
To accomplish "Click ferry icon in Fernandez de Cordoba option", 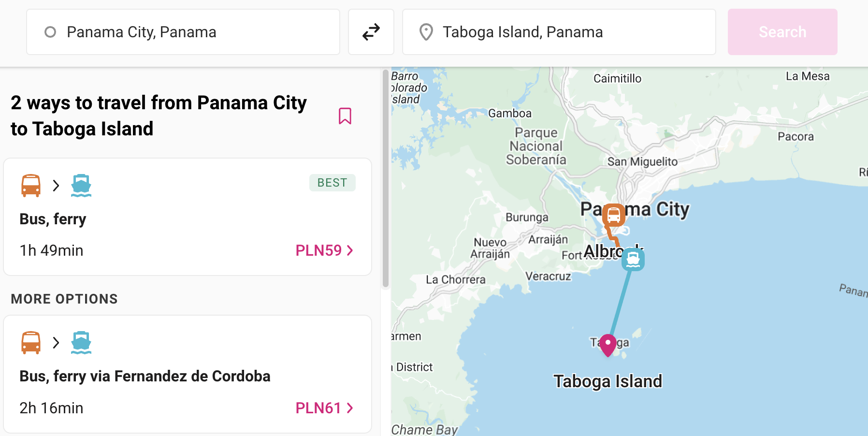I will coord(81,343).
